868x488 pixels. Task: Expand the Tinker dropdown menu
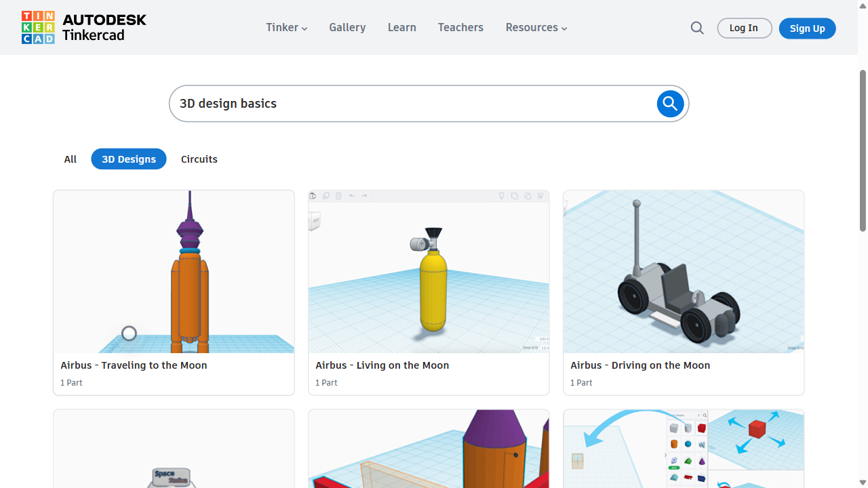click(286, 28)
